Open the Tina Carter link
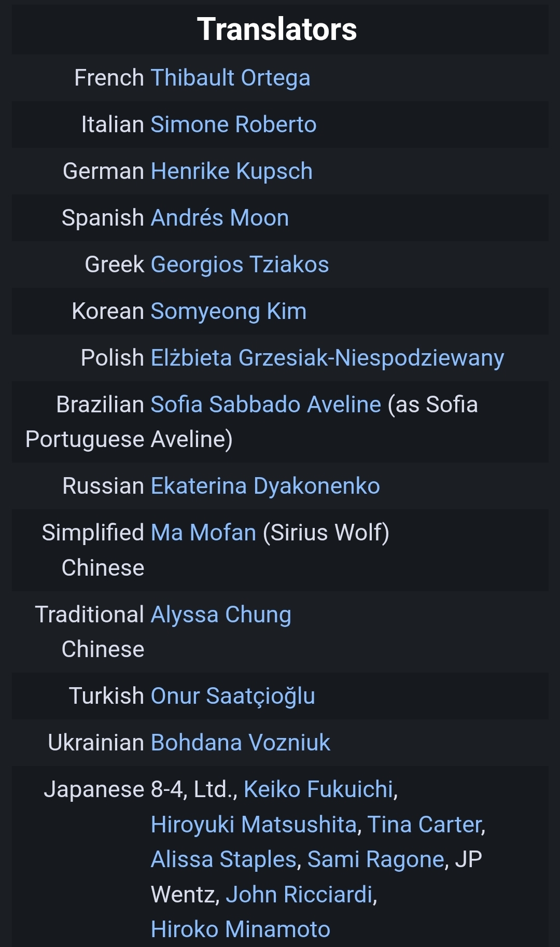This screenshot has height=947, width=560. 425,825
